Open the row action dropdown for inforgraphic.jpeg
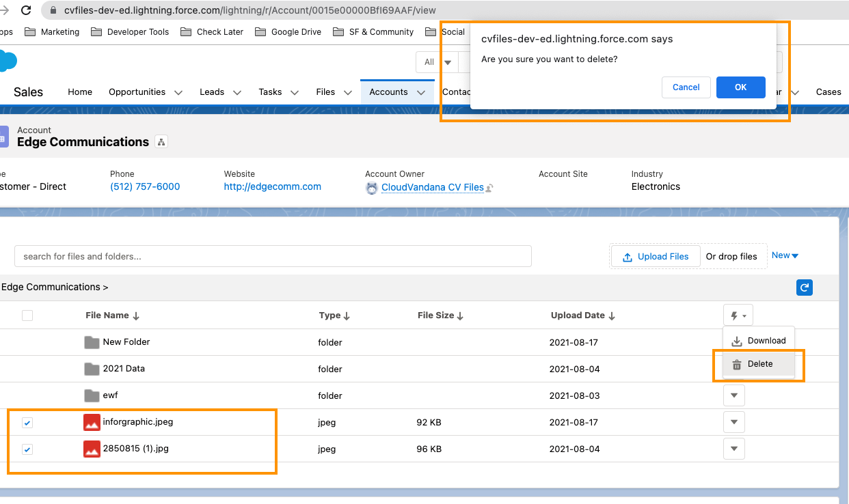Viewport: 849px width, 504px height. point(733,422)
